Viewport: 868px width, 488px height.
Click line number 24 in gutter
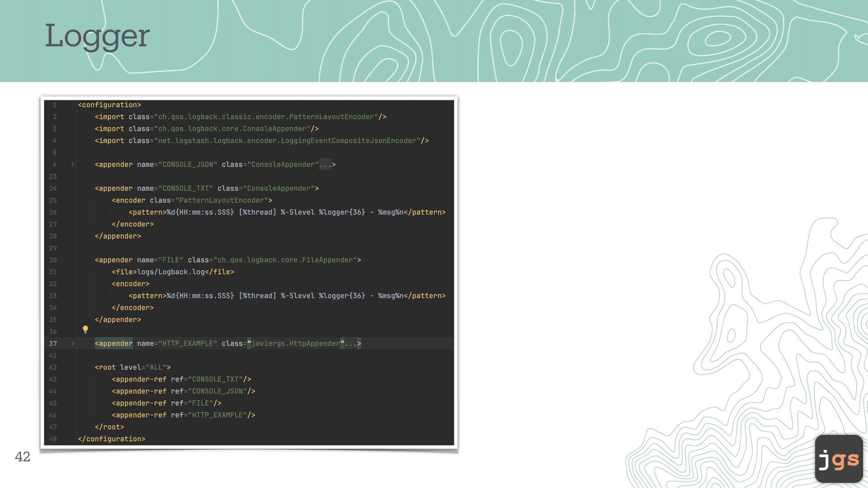coord(53,188)
